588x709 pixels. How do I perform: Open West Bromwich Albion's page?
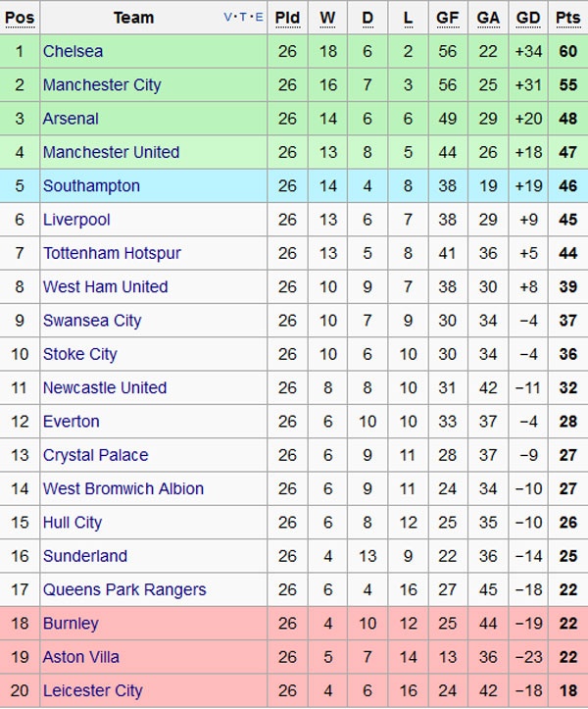pos(123,488)
